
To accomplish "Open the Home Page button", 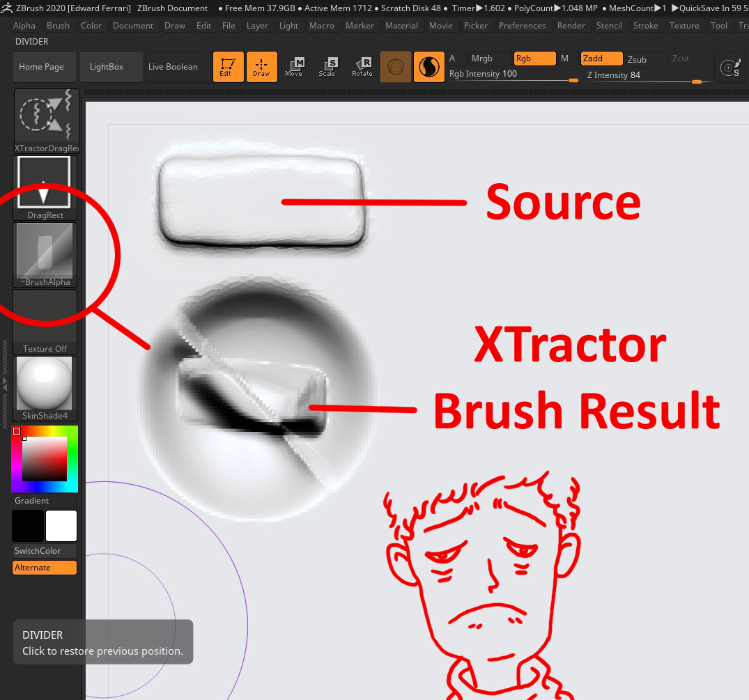I will (45, 67).
